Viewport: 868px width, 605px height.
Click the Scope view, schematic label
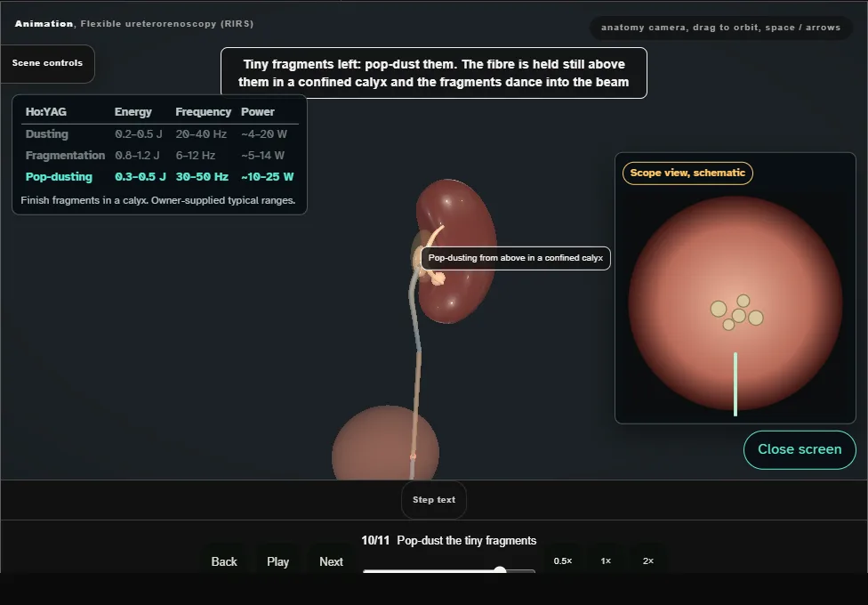(687, 173)
